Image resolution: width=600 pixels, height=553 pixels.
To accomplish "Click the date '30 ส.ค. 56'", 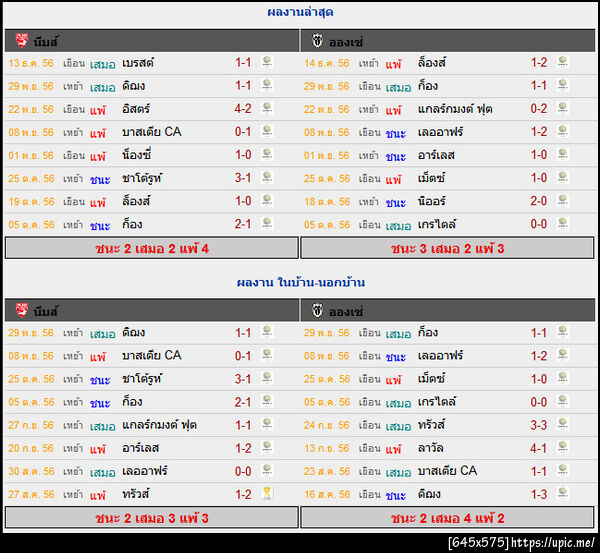I will pyautogui.click(x=31, y=471).
